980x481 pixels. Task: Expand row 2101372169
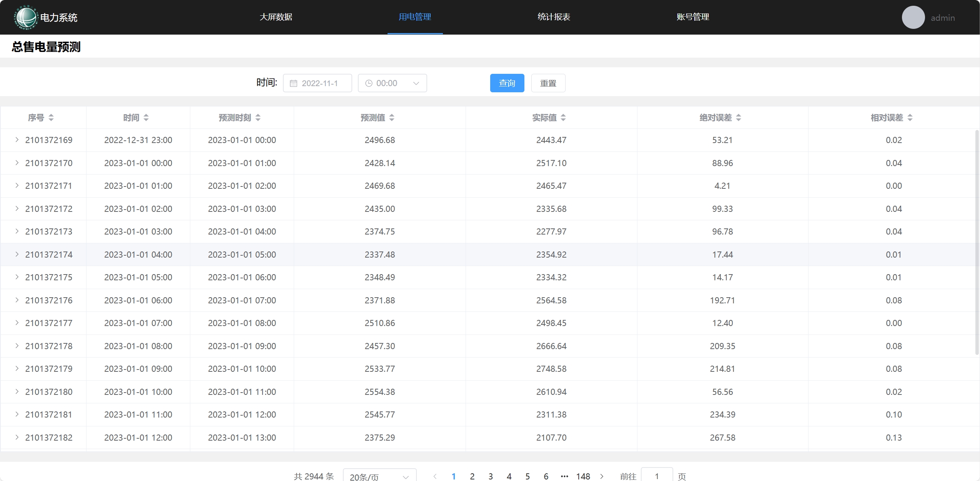pyautogui.click(x=17, y=140)
